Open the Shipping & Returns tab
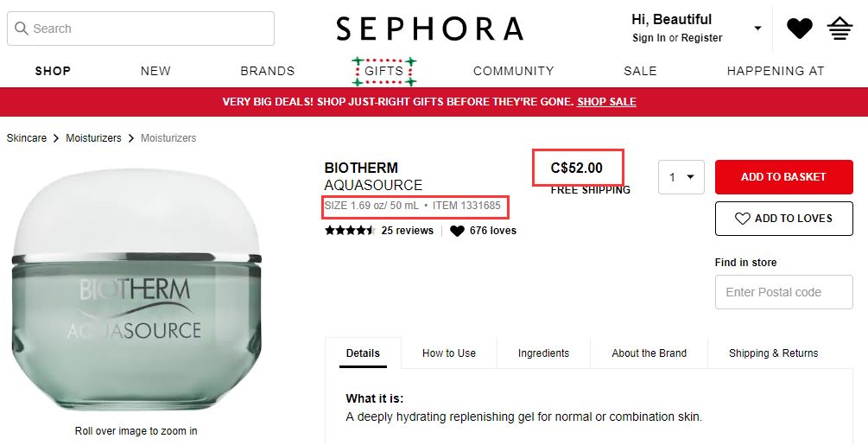 pos(773,353)
